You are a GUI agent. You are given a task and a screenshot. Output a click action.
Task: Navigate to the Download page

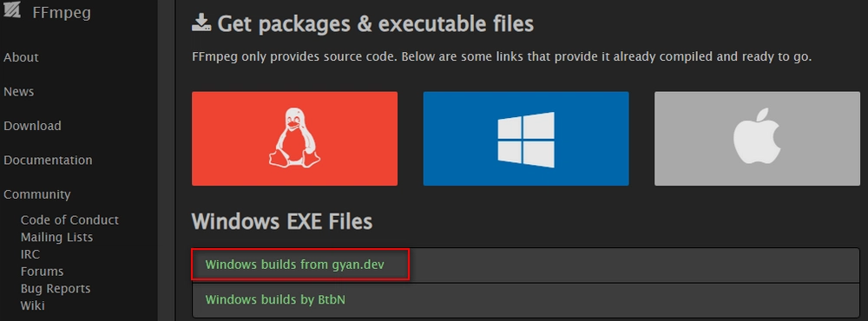tap(32, 126)
